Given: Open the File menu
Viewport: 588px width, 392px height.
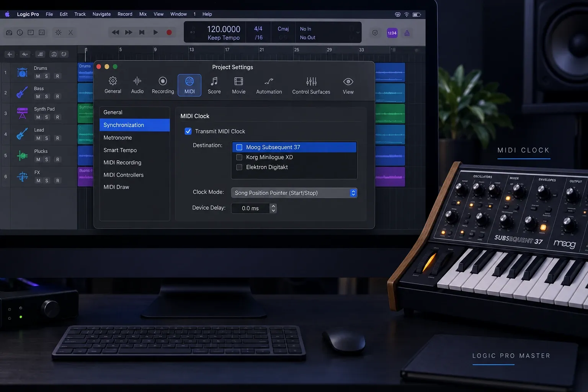Looking at the screenshot, I should [x=49, y=14].
